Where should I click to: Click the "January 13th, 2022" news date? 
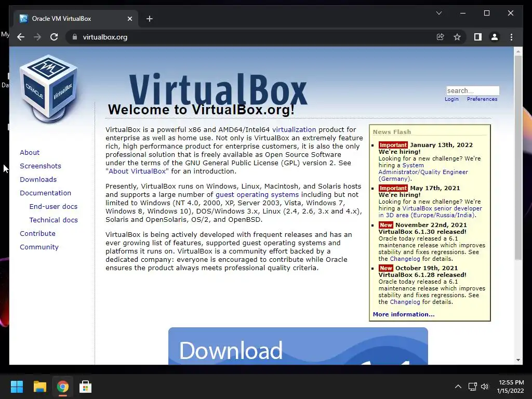441,145
